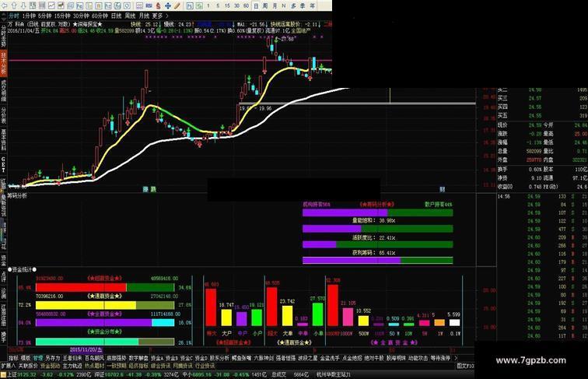Click the back arrow toolbar icon
Screen dimensions: 588x379
[4, 5]
